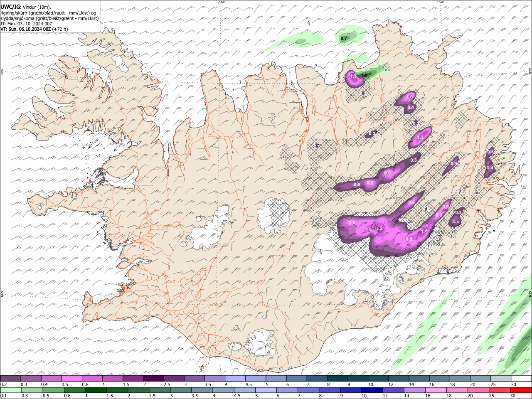Screen dimensions: 532x399
Task: Click the '1.3' precipitation value label
Action: click(420, 137)
